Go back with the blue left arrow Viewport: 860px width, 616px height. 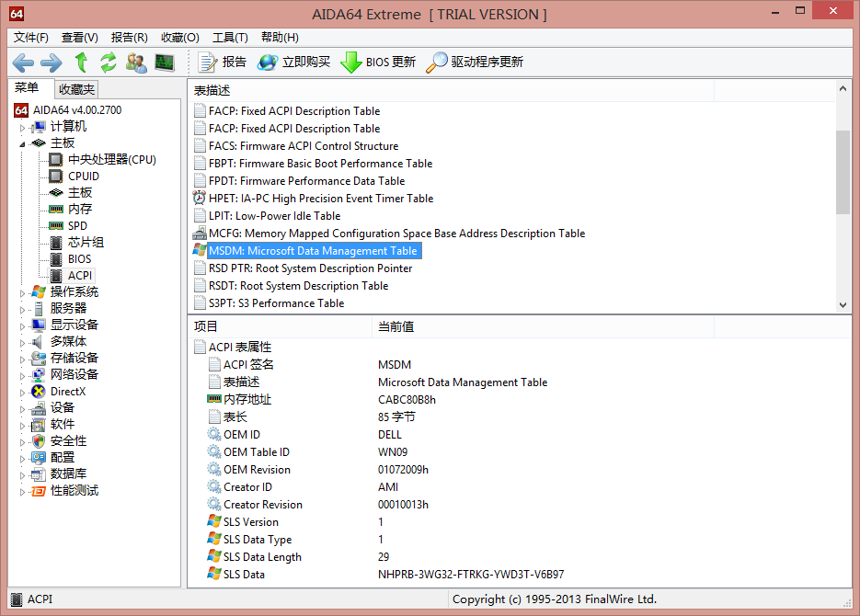(23, 63)
